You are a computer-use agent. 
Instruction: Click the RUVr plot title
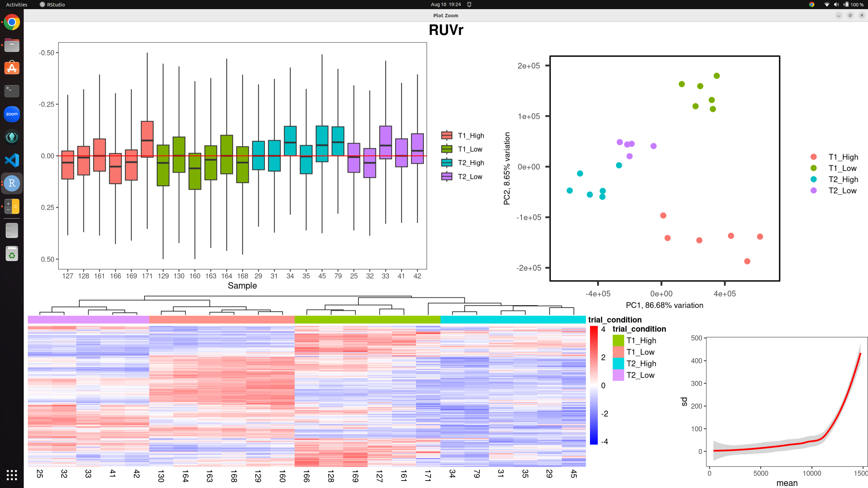point(446,30)
